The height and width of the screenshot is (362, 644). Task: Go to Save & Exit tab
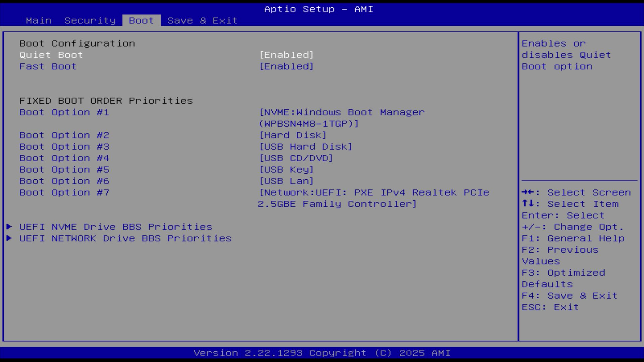[x=202, y=20]
